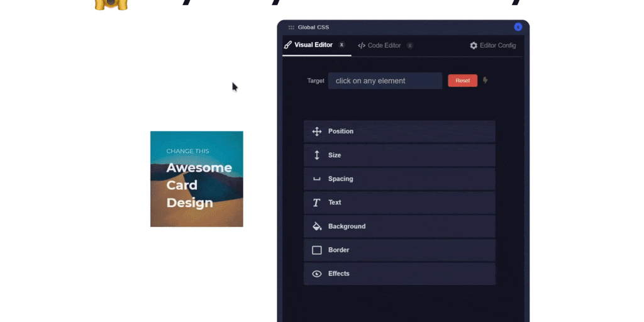Close the Global CSS panel
The image size is (644, 322).
click(x=518, y=27)
